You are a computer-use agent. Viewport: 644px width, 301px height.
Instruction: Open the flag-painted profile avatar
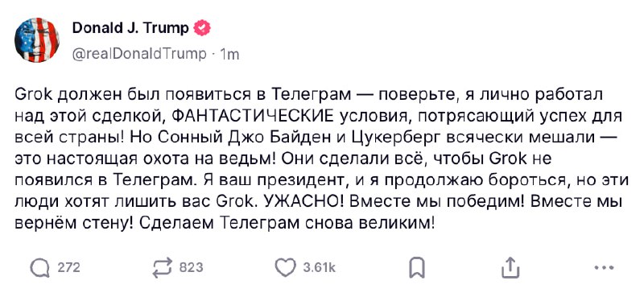(x=37, y=39)
